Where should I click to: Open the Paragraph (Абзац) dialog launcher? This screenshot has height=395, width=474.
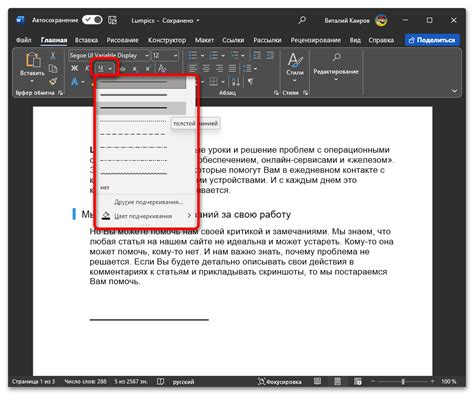276,93
